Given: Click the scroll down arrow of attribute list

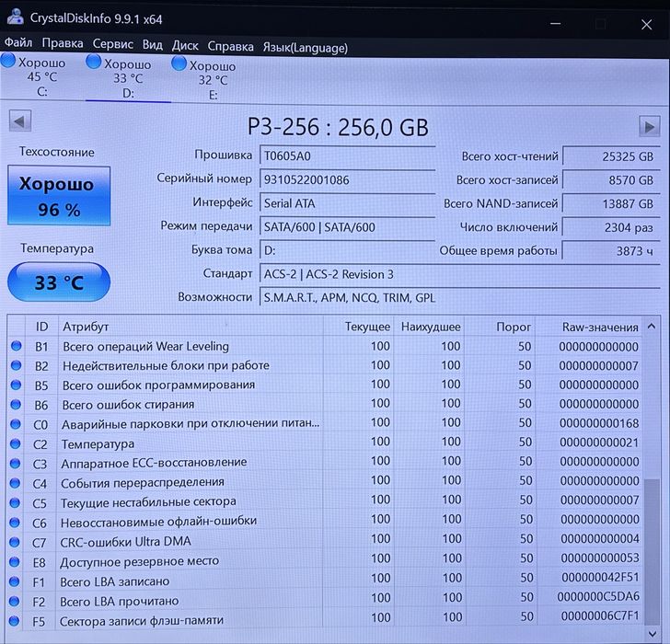Looking at the screenshot, I should (x=653, y=634).
